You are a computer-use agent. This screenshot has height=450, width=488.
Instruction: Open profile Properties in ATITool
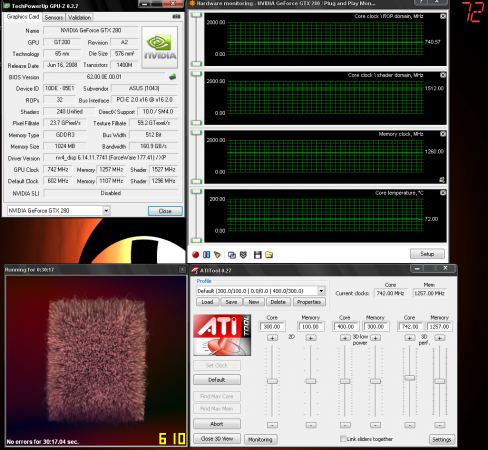click(309, 302)
